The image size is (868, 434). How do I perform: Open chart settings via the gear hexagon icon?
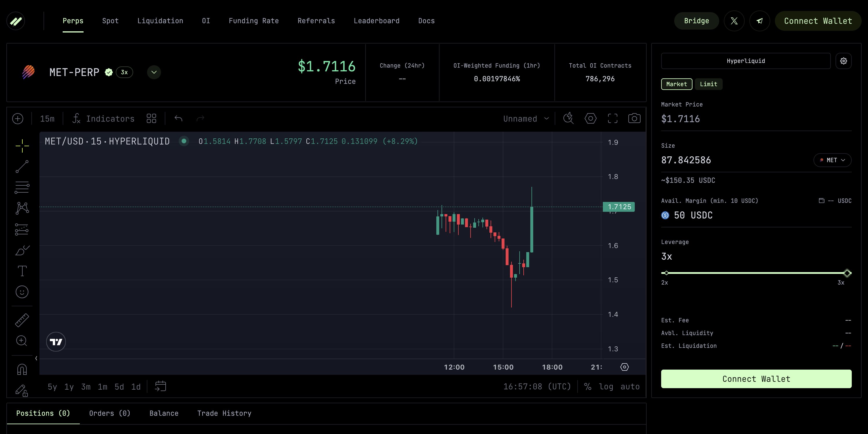[590, 118]
